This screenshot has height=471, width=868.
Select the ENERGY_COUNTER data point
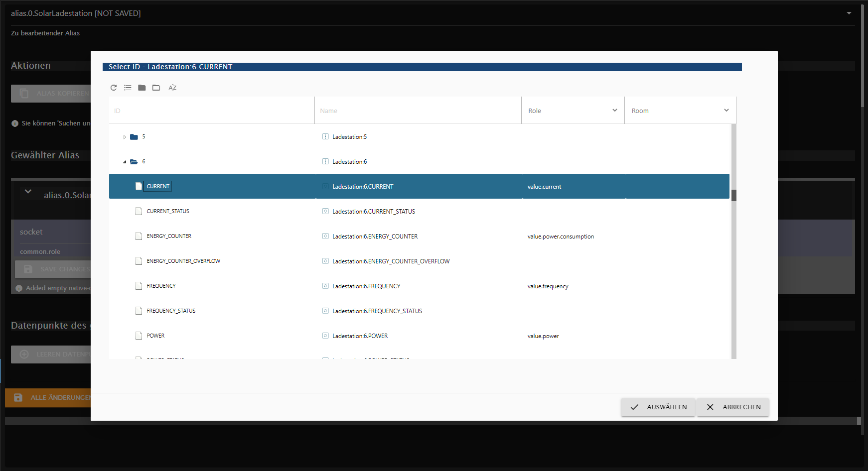169,236
